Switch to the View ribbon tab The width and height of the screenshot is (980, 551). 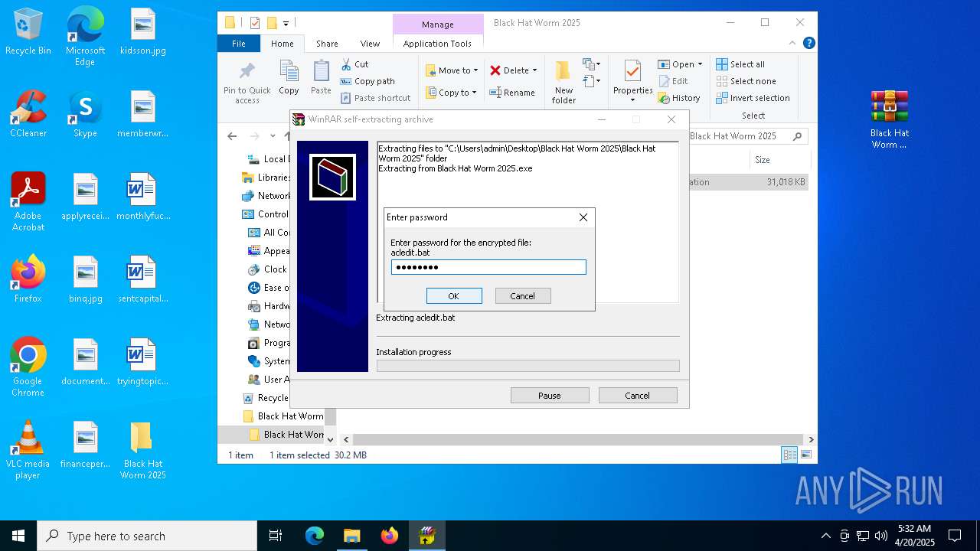click(370, 44)
